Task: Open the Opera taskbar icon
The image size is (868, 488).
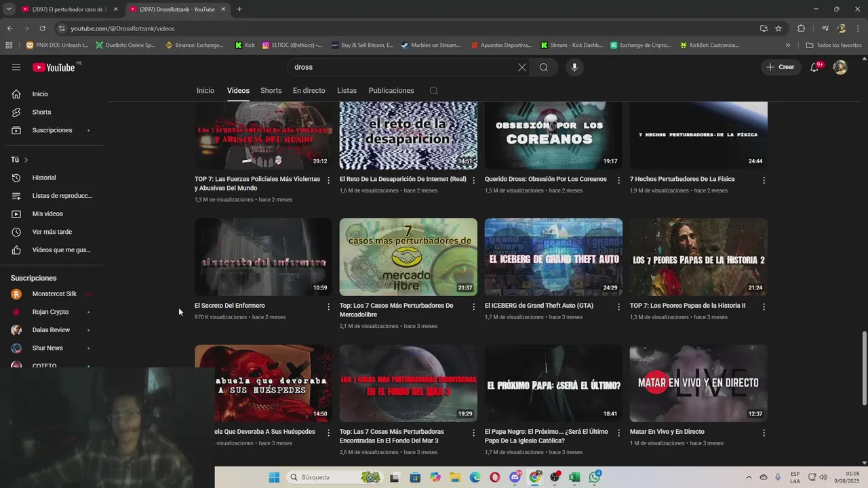Action: coord(495,477)
